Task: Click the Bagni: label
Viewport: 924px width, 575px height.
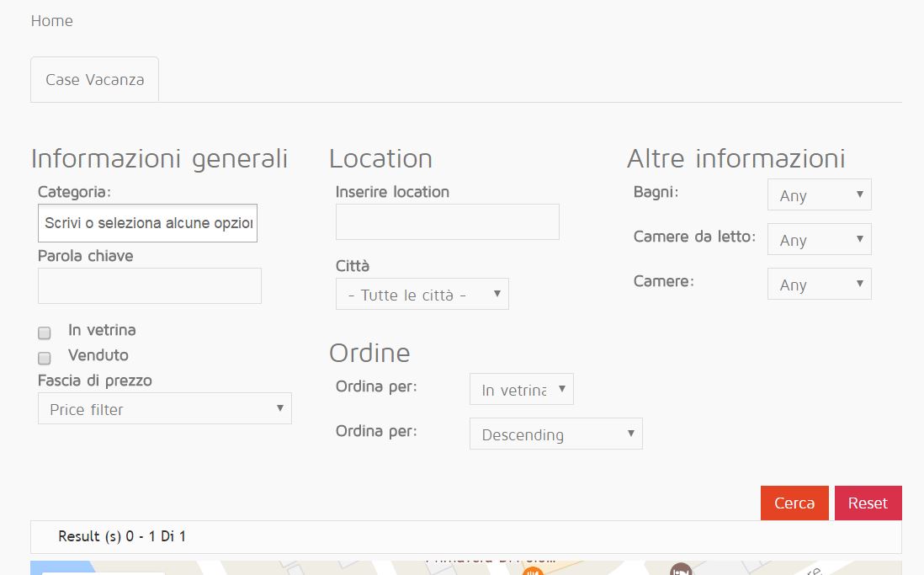Action: [656, 192]
